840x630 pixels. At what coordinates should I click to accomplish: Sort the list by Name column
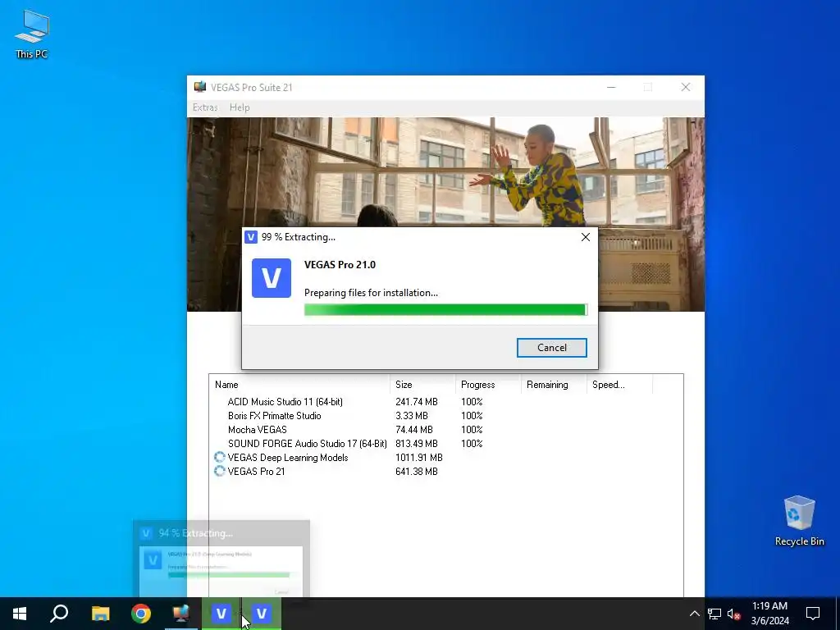click(x=299, y=385)
